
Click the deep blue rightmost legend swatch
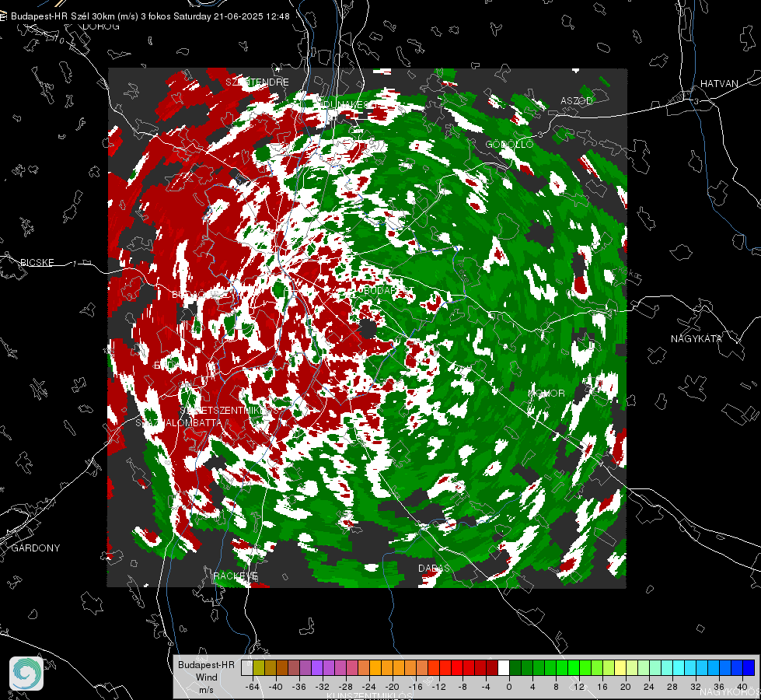coord(749,667)
